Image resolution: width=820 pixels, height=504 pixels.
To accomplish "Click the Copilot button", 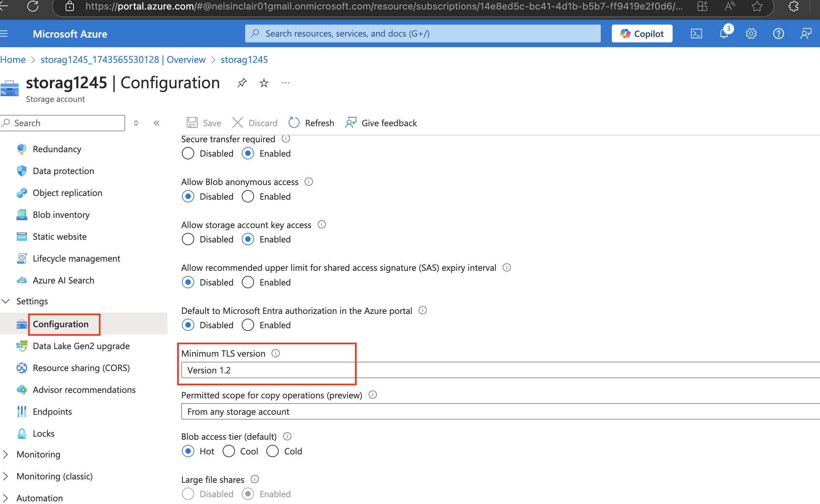I will click(x=642, y=34).
